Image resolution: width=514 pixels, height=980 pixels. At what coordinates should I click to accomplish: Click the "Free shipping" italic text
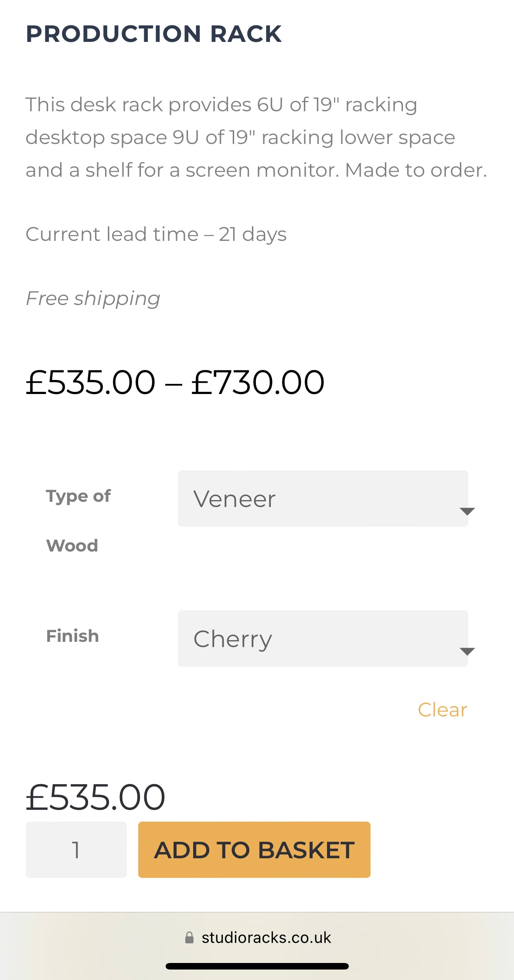93,298
